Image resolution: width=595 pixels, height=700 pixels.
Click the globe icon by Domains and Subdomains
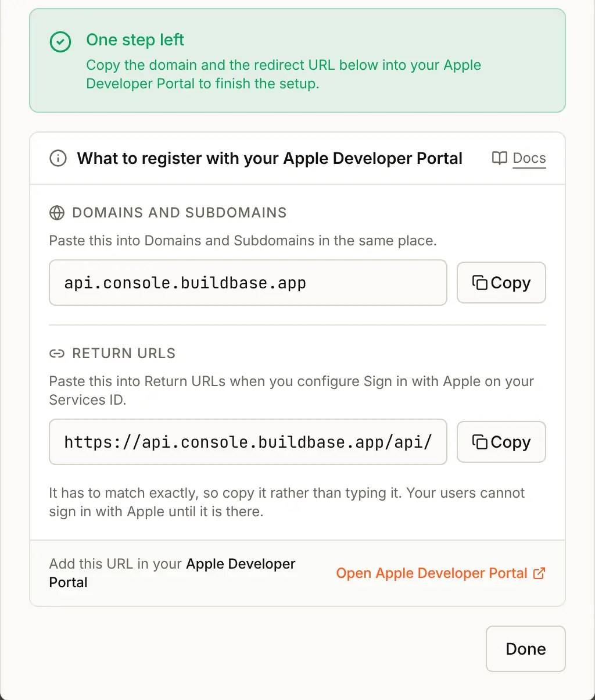tap(56, 213)
